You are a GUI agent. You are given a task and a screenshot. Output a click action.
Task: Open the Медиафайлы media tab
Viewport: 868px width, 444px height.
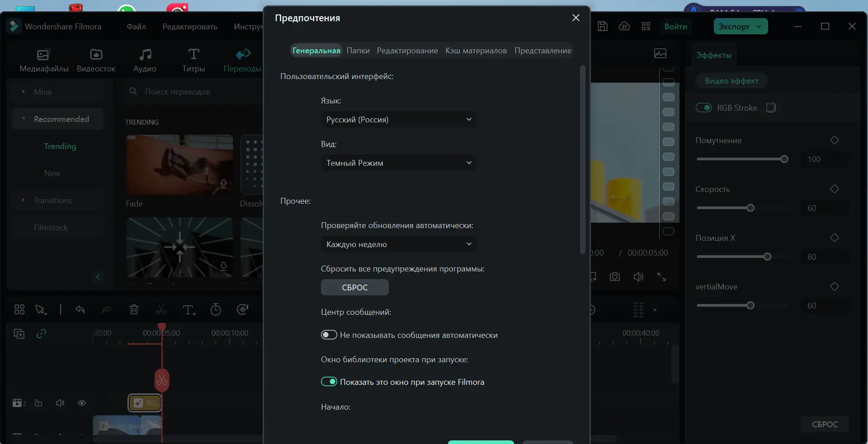[x=44, y=61]
